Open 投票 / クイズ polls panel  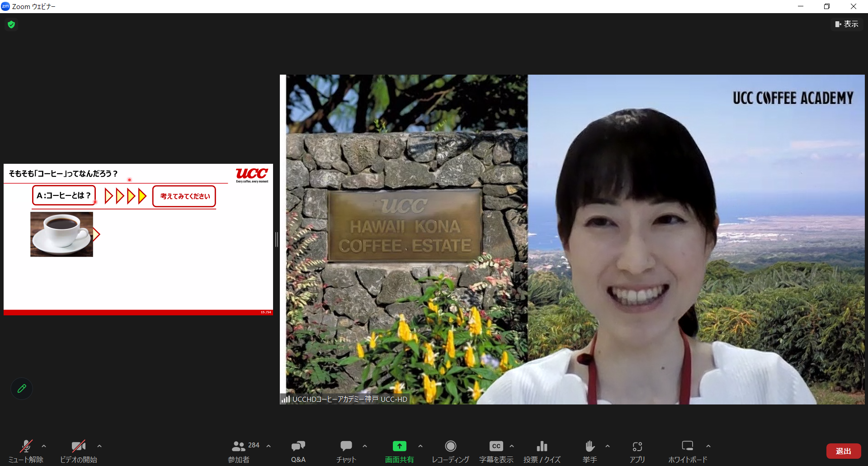point(542,452)
